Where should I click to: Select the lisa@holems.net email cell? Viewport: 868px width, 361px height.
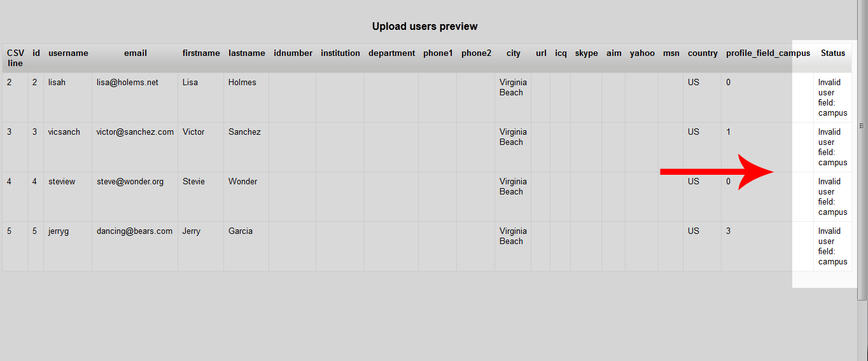pos(127,83)
